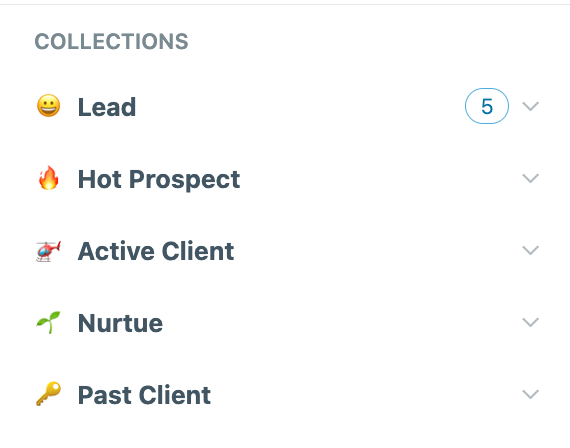Expand the Past Client chevron

point(530,394)
